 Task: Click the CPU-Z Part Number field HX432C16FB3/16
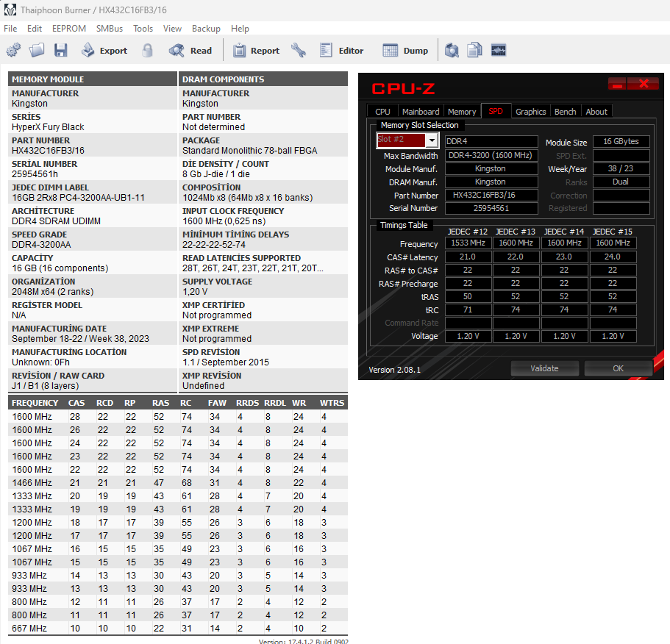pyautogui.click(x=491, y=195)
